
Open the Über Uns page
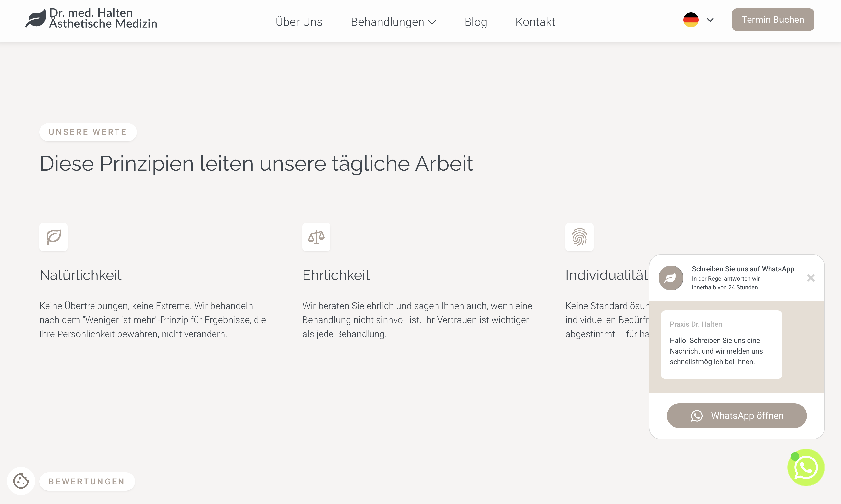[x=299, y=22]
